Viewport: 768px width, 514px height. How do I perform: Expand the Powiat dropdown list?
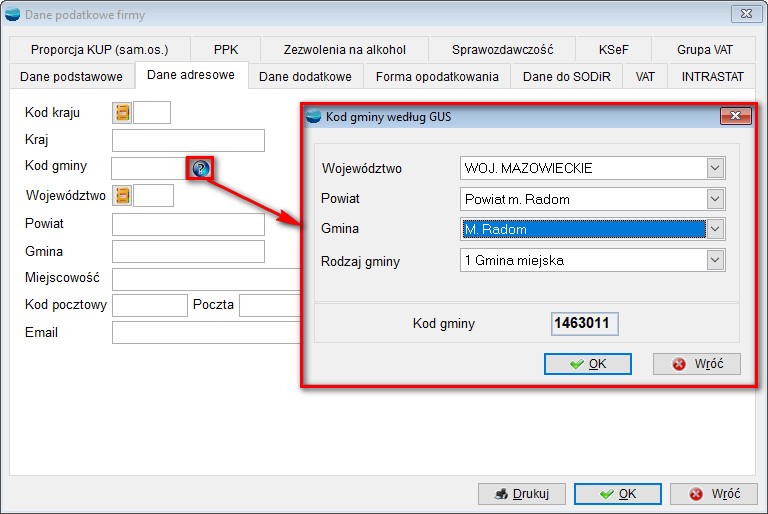point(714,199)
